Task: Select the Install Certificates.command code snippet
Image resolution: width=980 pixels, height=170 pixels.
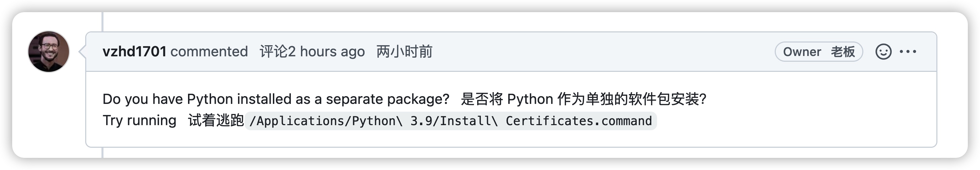Action: 450,121
